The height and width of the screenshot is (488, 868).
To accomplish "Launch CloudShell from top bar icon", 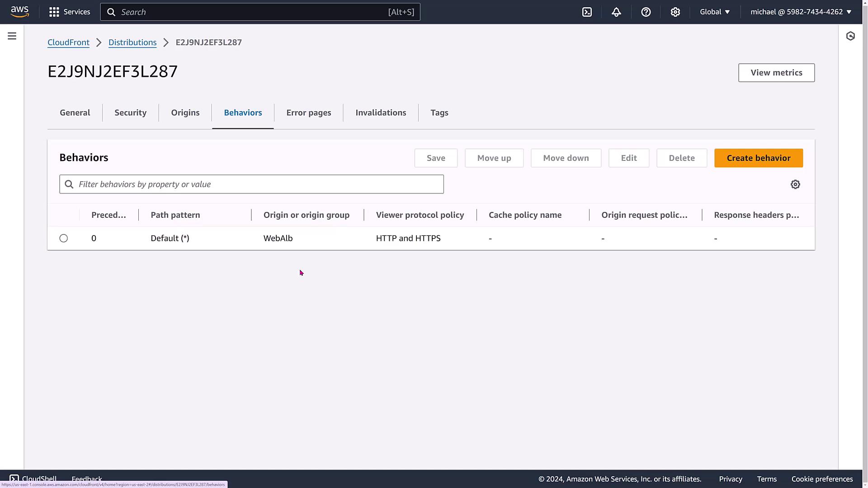I will click(x=587, y=12).
